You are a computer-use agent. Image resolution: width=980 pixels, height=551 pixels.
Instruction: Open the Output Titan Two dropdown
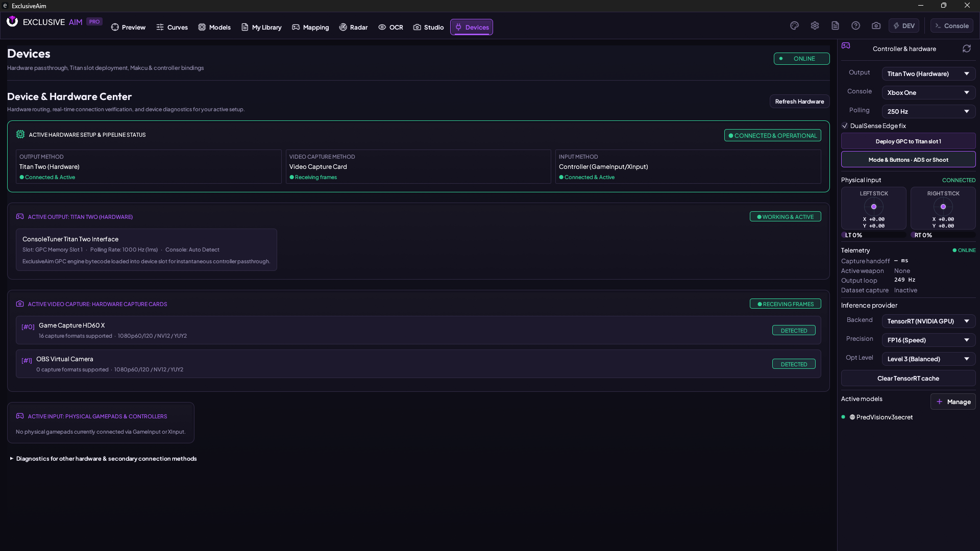[928, 73]
